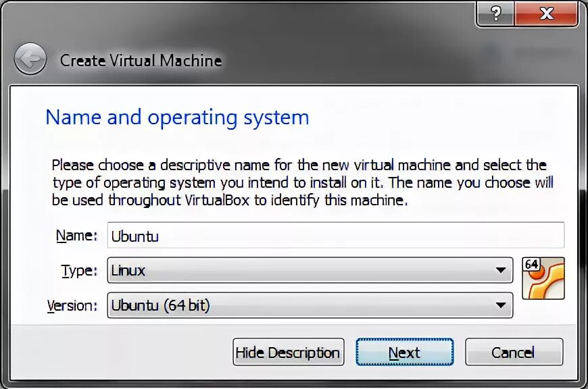The image size is (588, 389).
Task: Click the Ubuntu 64-bit OS icon
Action: (x=543, y=278)
